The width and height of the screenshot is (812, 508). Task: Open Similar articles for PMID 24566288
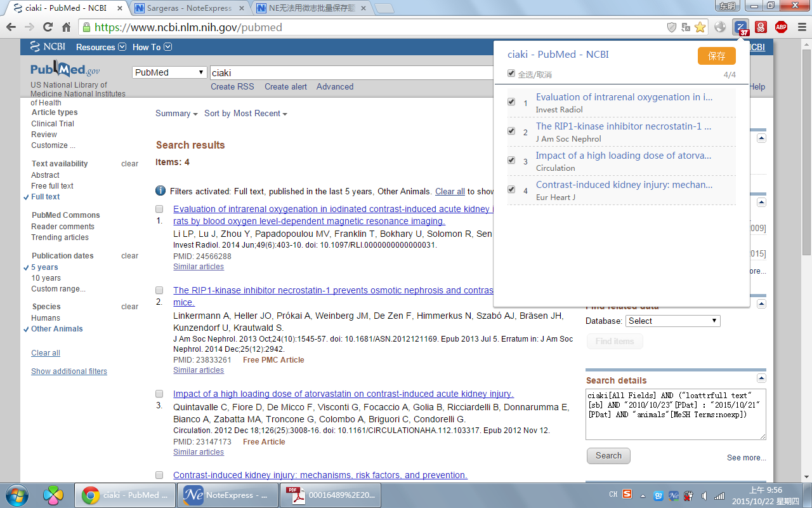[199, 267]
